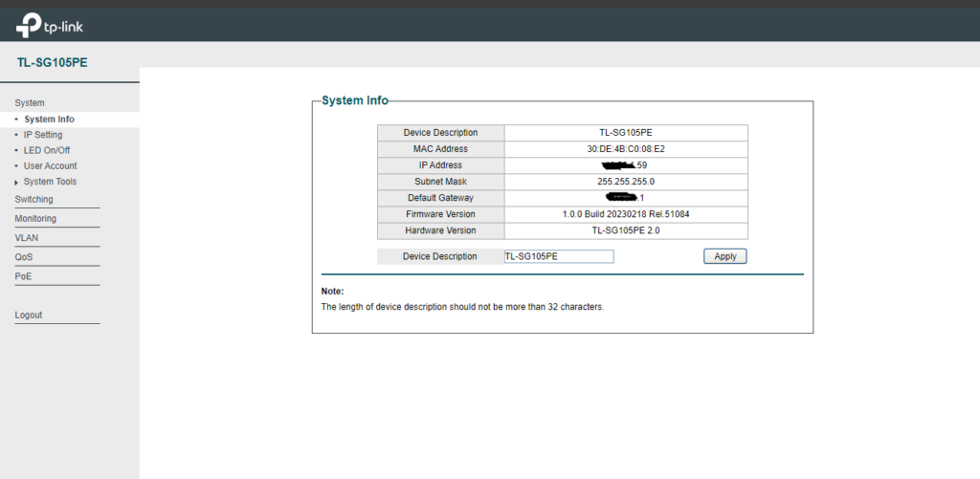The image size is (980, 479).
Task: Click the Note heading below the form
Action: [332, 292]
